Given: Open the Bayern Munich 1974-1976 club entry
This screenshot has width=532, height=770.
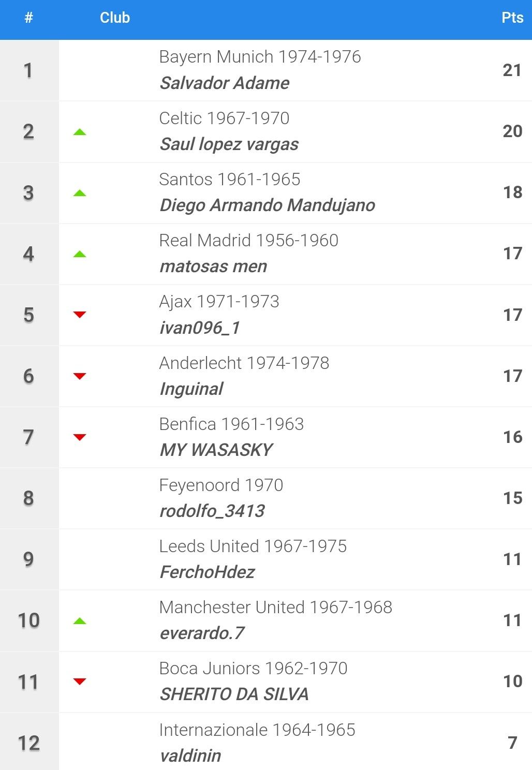Looking at the screenshot, I should 260,57.
